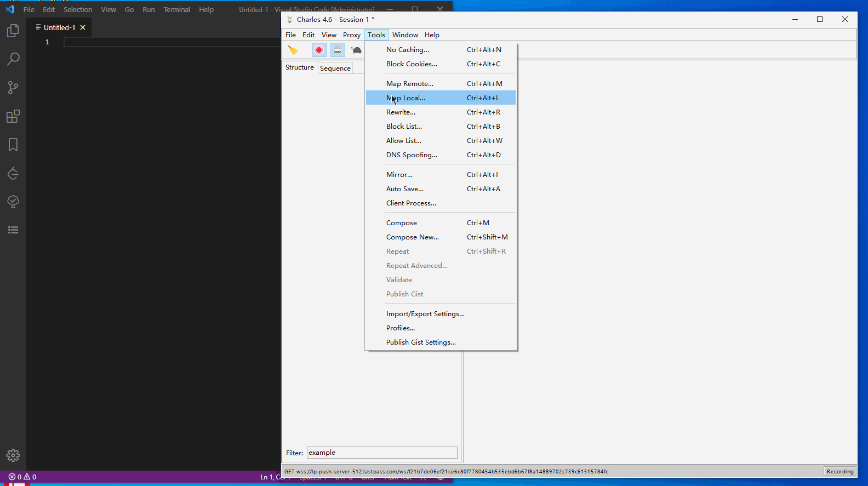Maximize the Charles window
This screenshot has width=868, height=486.
[x=820, y=19]
